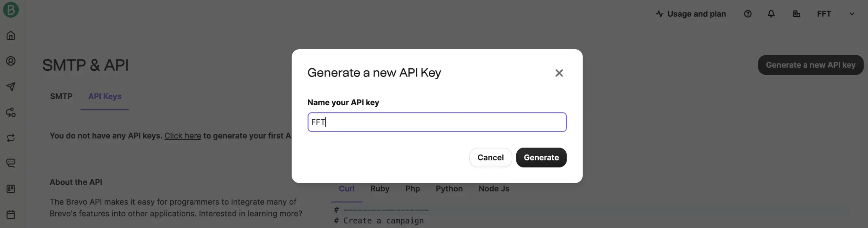The height and width of the screenshot is (228, 868).
Task: Select the Node Js code tab
Action: tap(494, 189)
